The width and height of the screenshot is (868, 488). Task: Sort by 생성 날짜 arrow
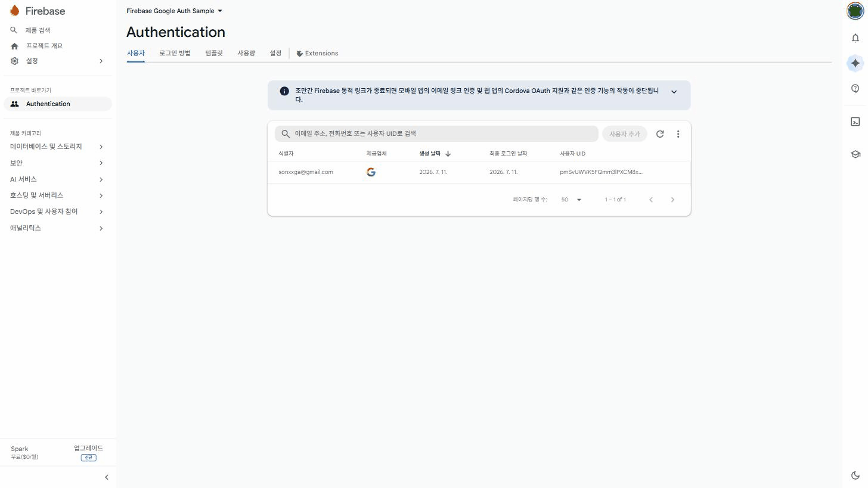coord(448,154)
